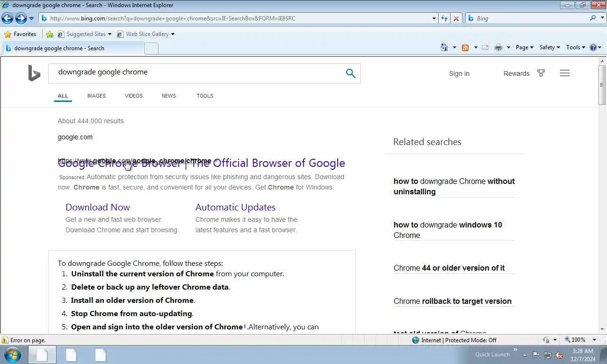Select the ALL results tab

pos(63,96)
